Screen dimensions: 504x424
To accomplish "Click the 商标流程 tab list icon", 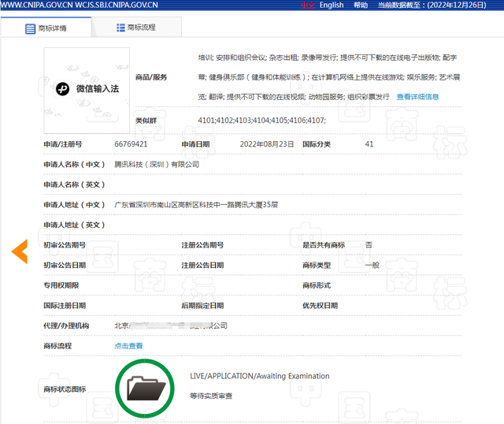I will 120,28.
